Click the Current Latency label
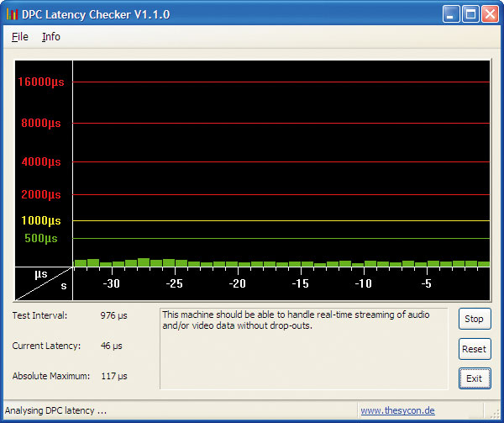 [x=46, y=346]
